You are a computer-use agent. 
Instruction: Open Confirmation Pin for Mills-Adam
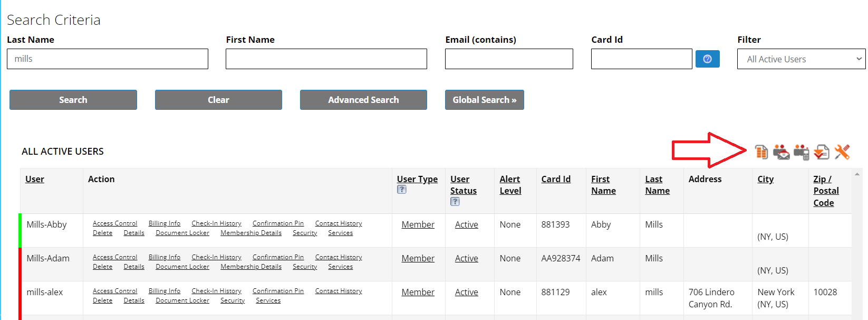point(278,257)
